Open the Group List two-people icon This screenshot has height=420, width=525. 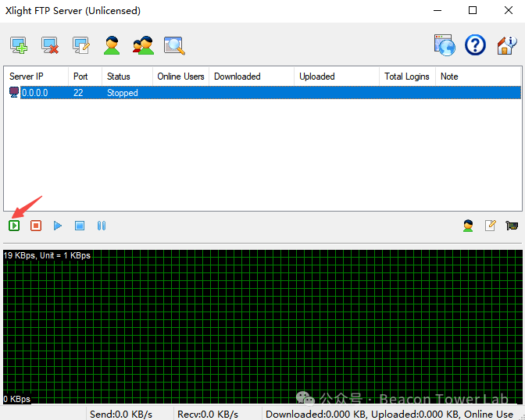pos(143,45)
